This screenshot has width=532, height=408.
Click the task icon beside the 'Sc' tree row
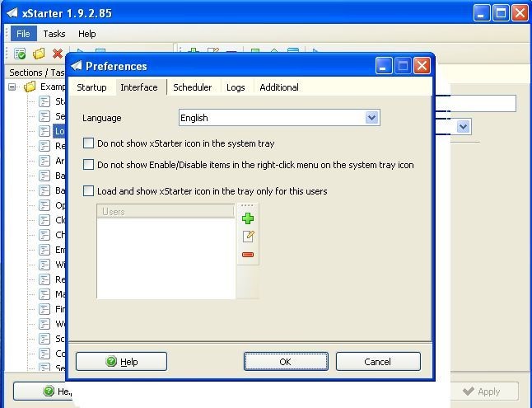(44, 339)
